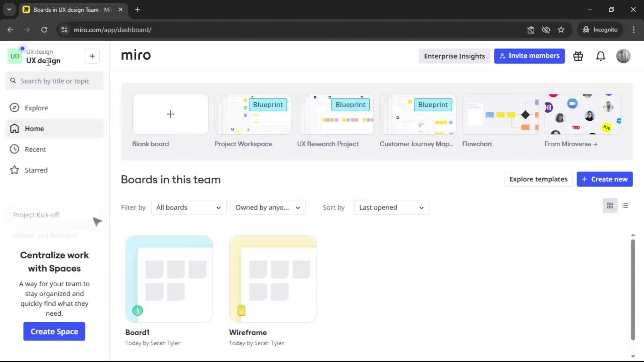
Task: Click the Board1 title text
Action: (137, 333)
